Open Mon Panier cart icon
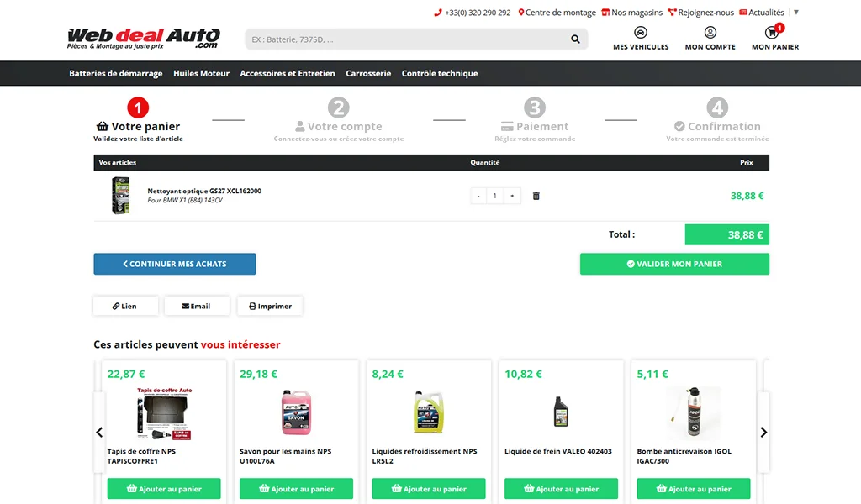 click(772, 34)
